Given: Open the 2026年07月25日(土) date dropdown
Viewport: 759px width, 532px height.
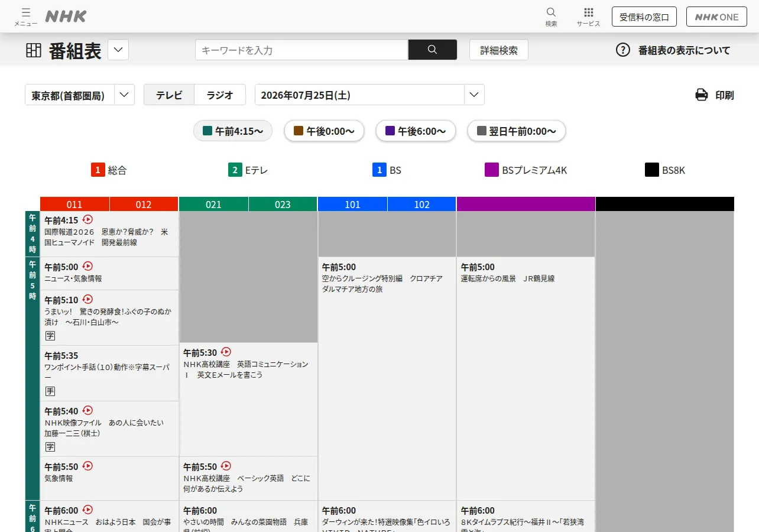Looking at the screenshot, I should [x=369, y=95].
